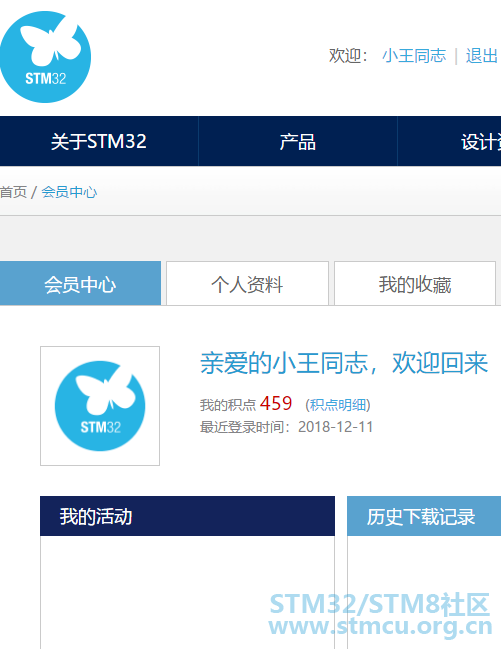Image resolution: width=501 pixels, height=649 pixels.
Task: Click 最近登录时间 2018-12-11 text
Action: tap(287, 427)
